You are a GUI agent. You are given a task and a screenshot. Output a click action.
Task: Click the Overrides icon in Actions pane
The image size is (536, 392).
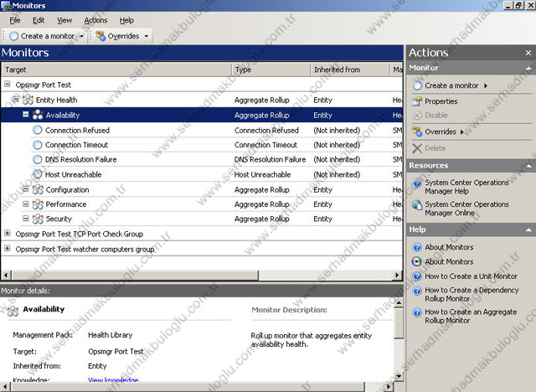tap(417, 132)
